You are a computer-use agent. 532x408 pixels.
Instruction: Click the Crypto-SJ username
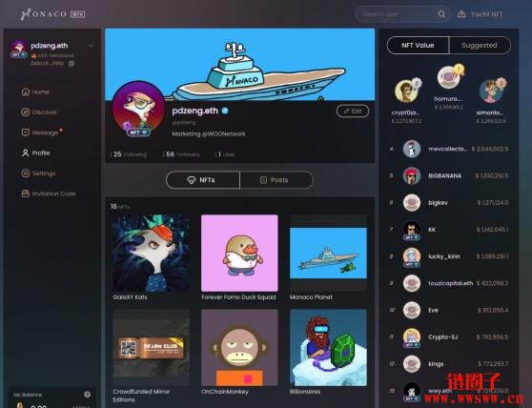pyautogui.click(x=443, y=337)
